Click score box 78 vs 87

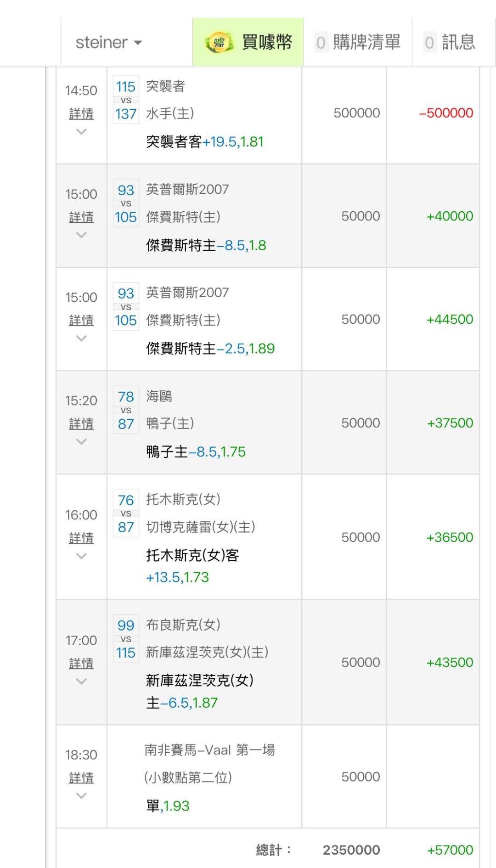[126, 410]
